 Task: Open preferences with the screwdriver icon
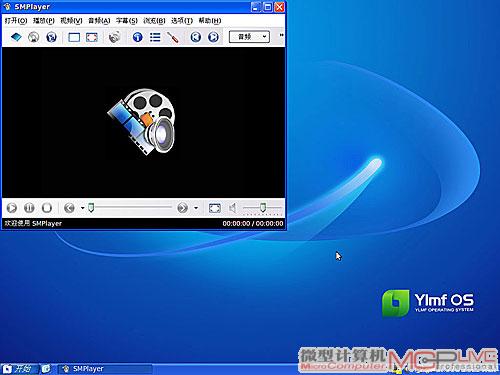(x=173, y=37)
